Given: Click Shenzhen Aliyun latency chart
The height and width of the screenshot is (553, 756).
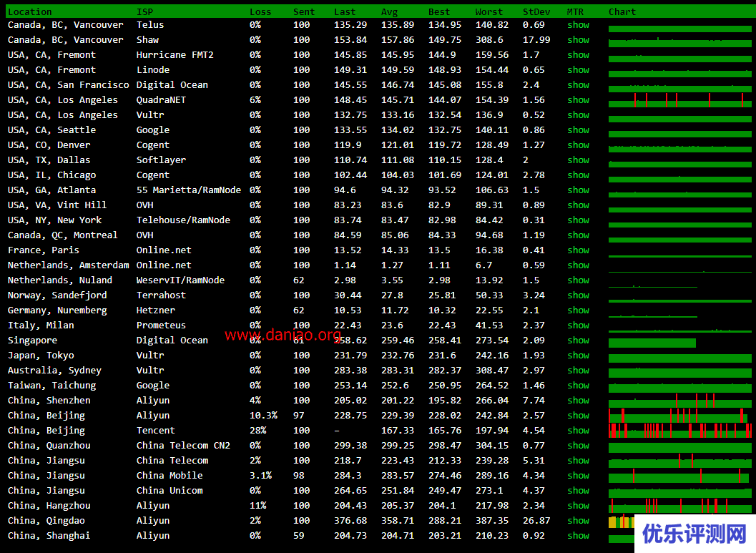Looking at the screenshot, I should tap(679, 400).
